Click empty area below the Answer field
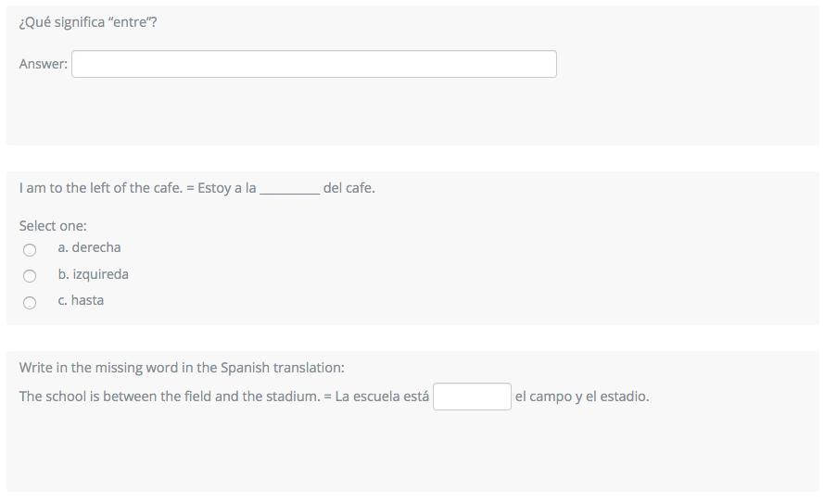The image size is (824, 504). tap(313, 111)
